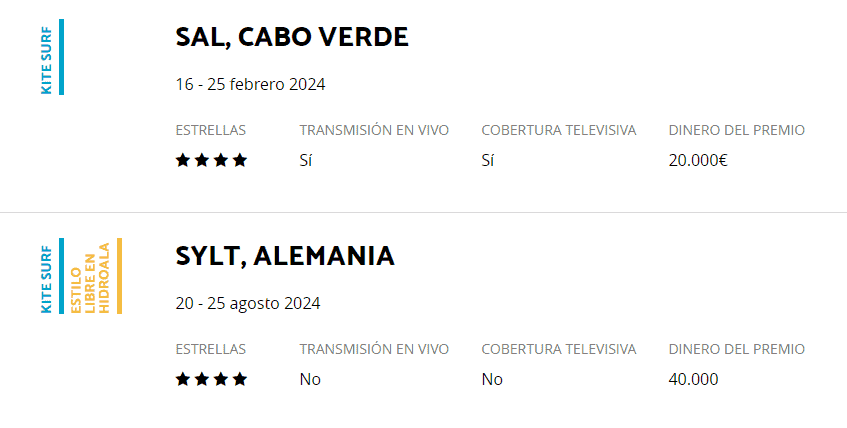Click the 20.000€ prize money value
Viewport: 847px width, 428px height.
point(698,160)
